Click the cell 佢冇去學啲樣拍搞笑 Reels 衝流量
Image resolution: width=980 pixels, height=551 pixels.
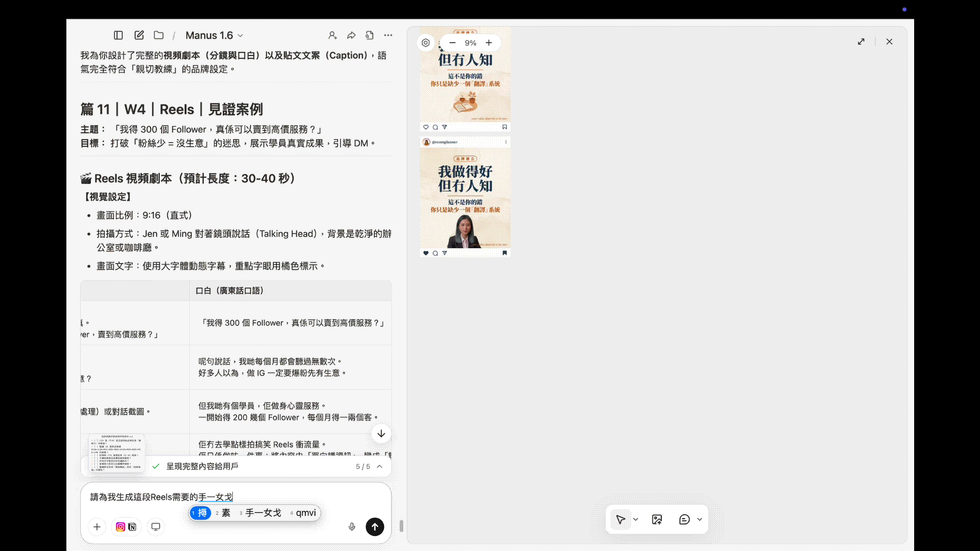coord(262,444)
